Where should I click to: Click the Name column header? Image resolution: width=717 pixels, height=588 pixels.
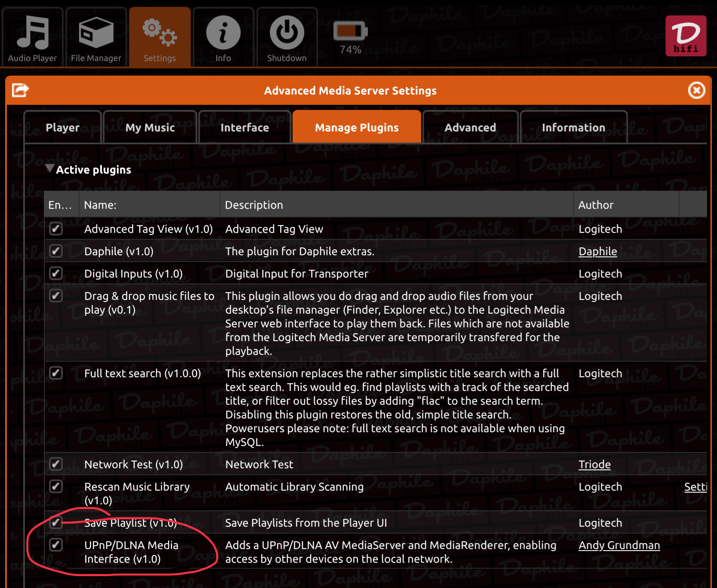click(x=150, y=204)
